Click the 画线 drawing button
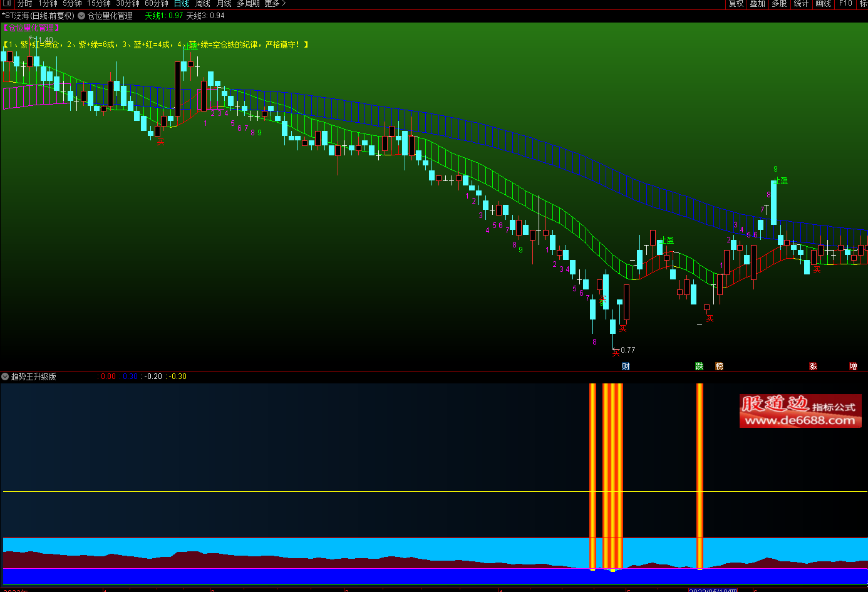 [823, 4]
